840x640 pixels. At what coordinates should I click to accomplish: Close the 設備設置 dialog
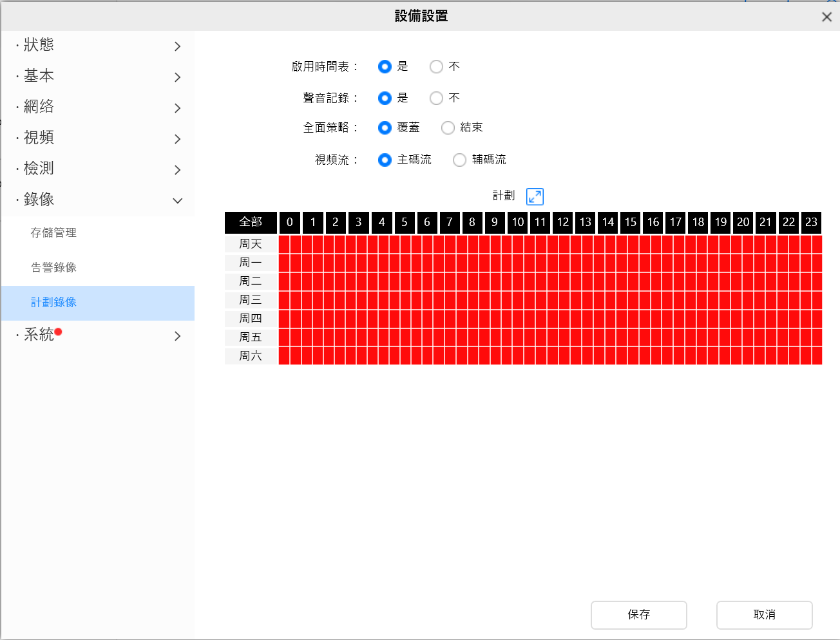(826, 17)
